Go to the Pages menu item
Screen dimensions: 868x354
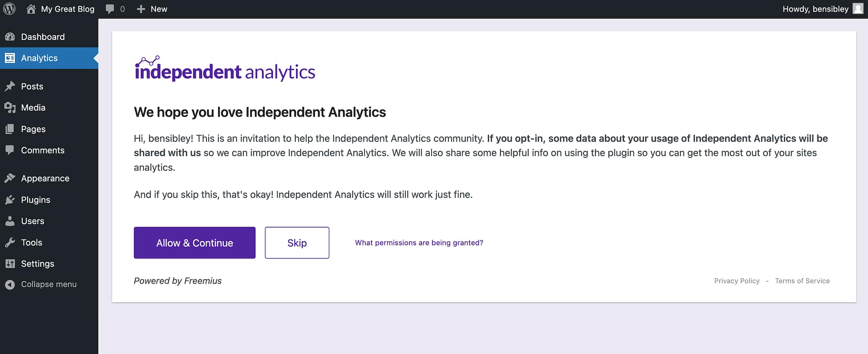[33, 129]
